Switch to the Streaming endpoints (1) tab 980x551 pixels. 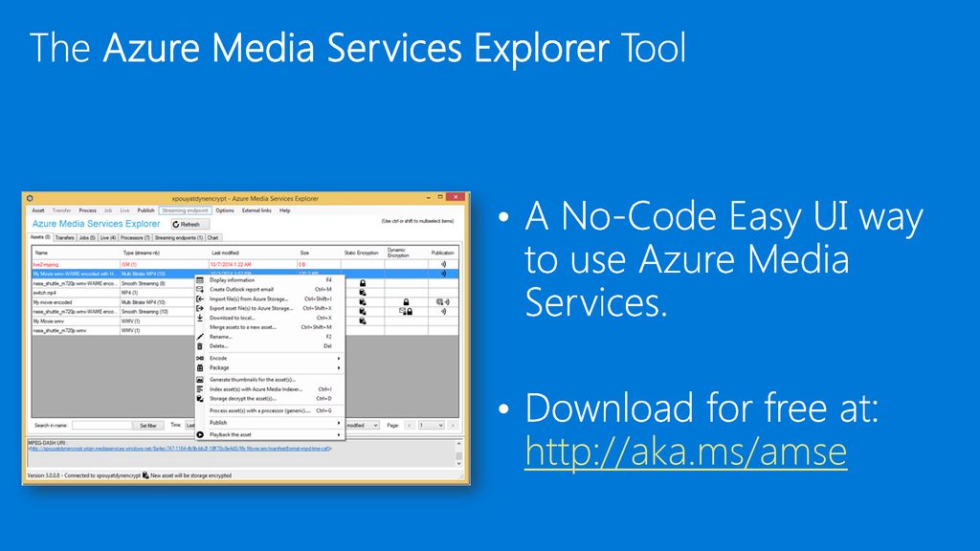[x=179, y=238]
